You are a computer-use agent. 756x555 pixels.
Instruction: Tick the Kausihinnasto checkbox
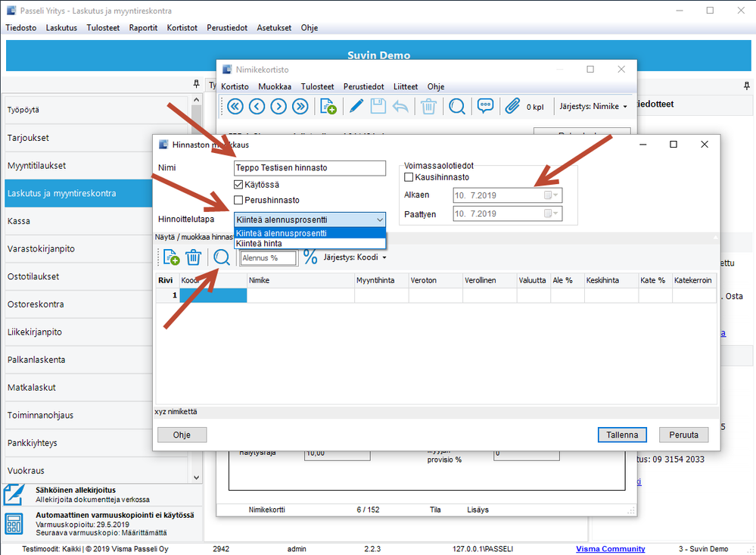(x=409, y=177)
